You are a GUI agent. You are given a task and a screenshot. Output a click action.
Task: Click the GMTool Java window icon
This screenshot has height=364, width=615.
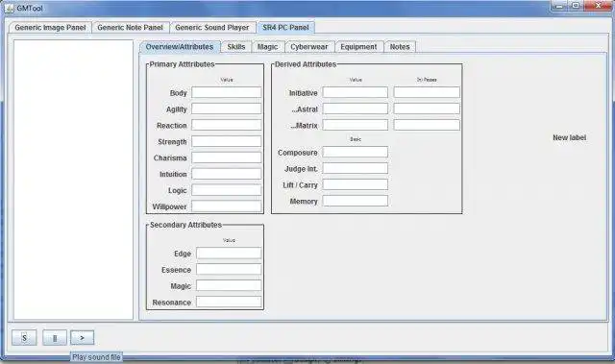[x=9, y=8]
